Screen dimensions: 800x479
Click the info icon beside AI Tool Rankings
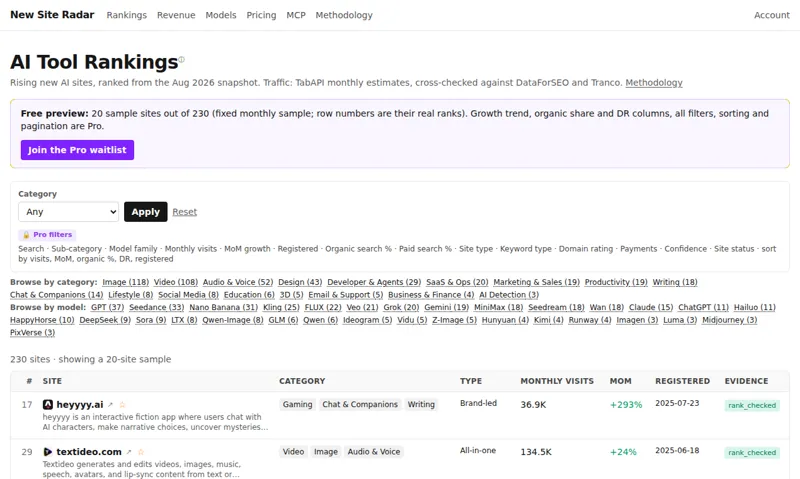[181, 59]
